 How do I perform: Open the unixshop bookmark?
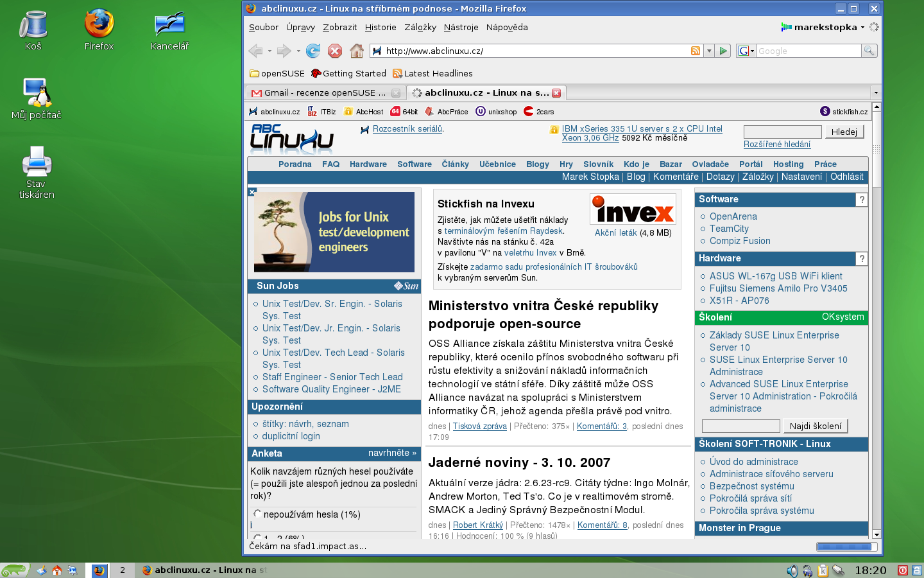click(x=496, y=112)
